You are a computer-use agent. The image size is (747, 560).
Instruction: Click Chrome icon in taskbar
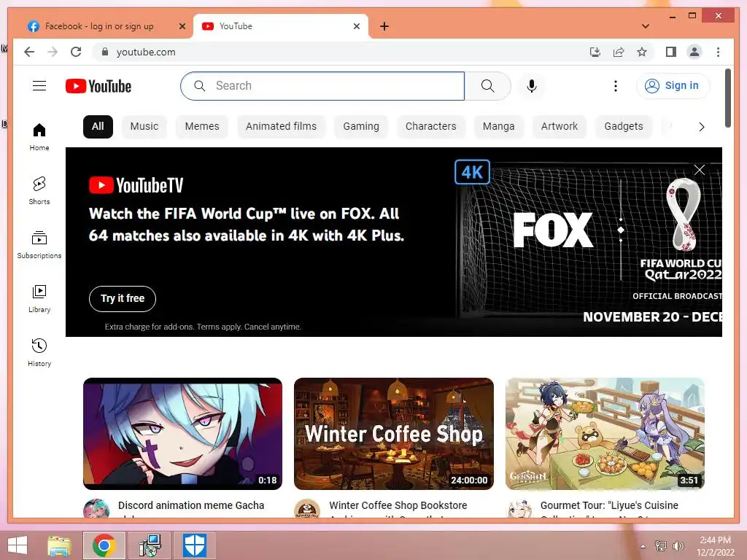coord(104,545)
